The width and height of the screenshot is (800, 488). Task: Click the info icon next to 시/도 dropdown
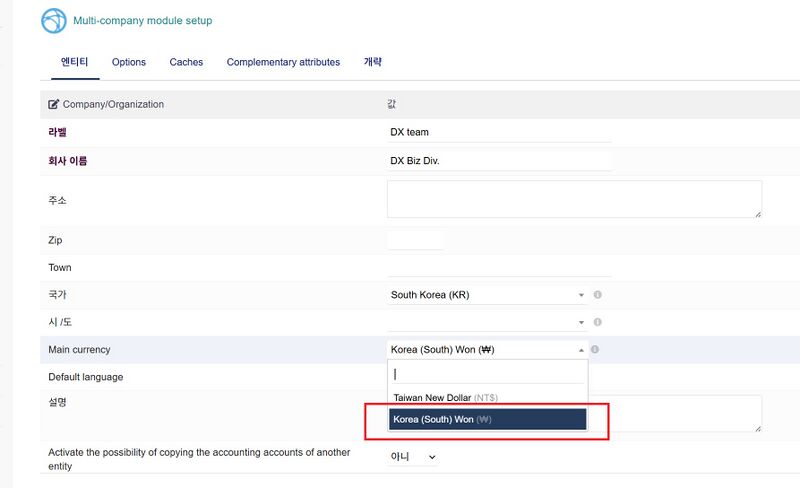597,322
